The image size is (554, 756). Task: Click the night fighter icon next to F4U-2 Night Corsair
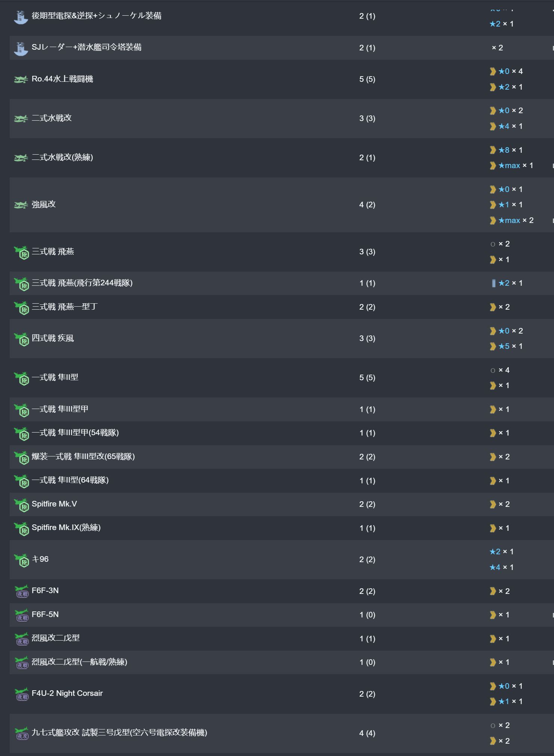[21, 694]
